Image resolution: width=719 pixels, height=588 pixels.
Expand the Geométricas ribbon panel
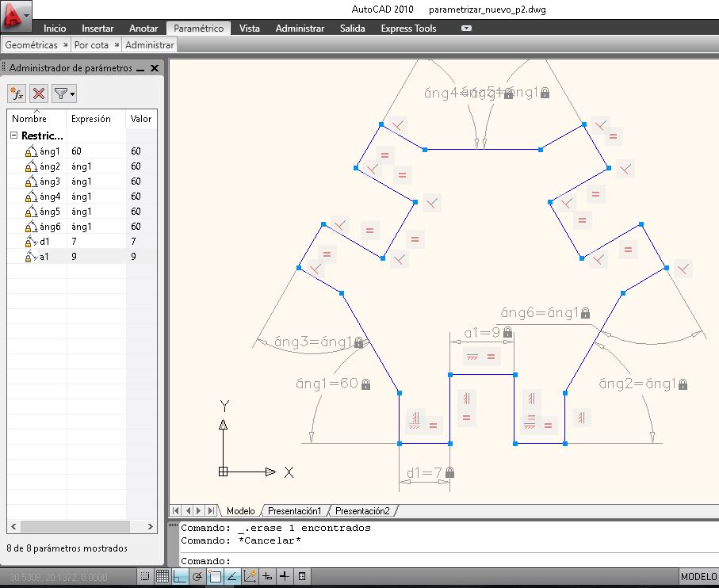(x=31, y=45)
